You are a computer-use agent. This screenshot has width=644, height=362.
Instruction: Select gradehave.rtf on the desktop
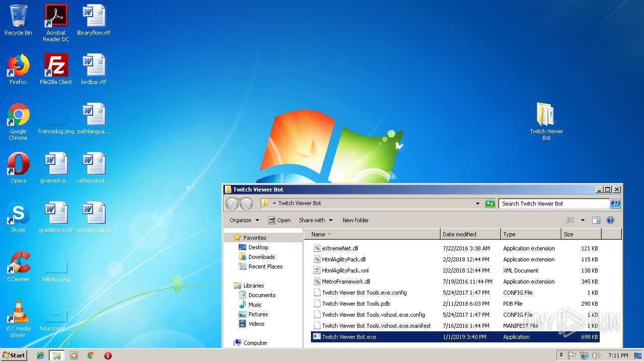pyautogui.click(x=56, y=218)
